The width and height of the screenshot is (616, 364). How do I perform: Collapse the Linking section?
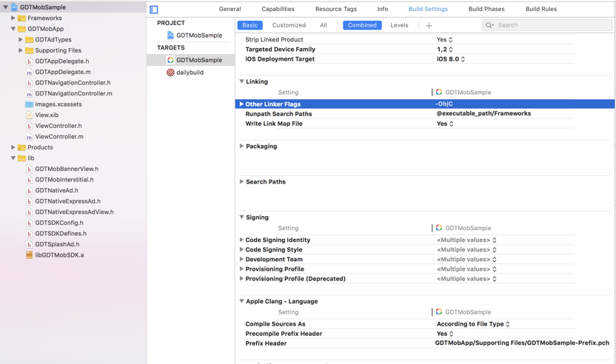241,81
